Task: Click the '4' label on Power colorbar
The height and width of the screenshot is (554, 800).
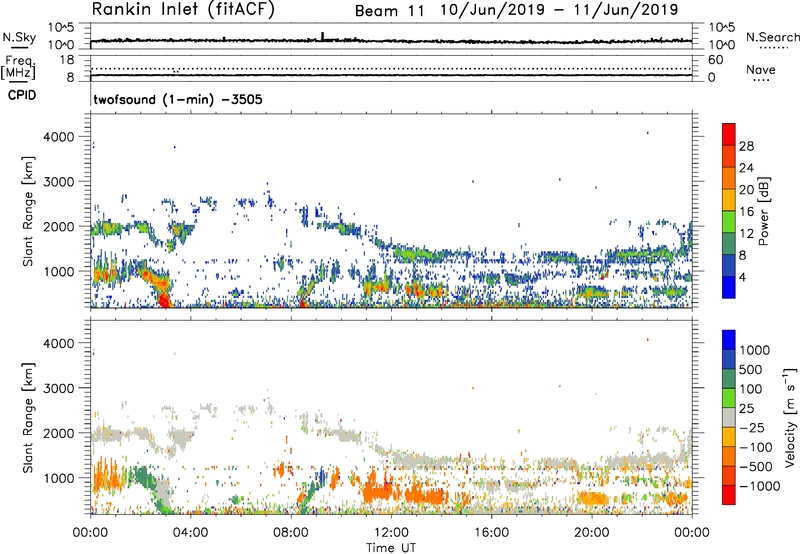Action: (x=742, y=278)
